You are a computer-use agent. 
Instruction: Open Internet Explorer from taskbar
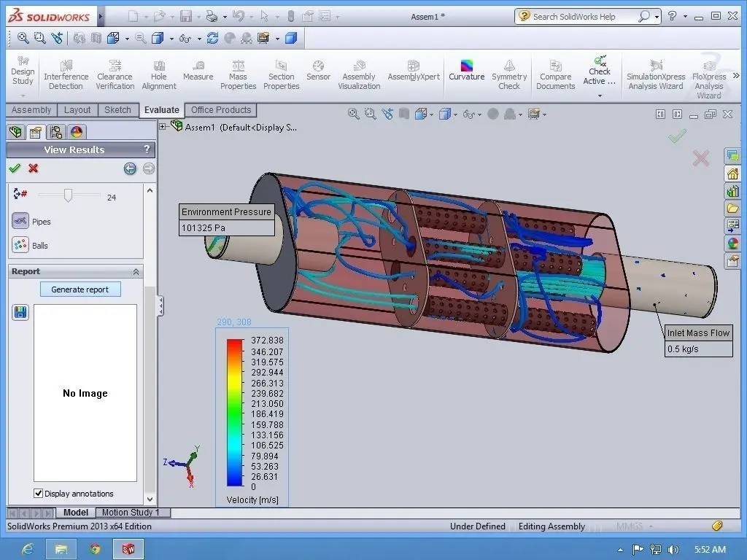tap(28, 549)
